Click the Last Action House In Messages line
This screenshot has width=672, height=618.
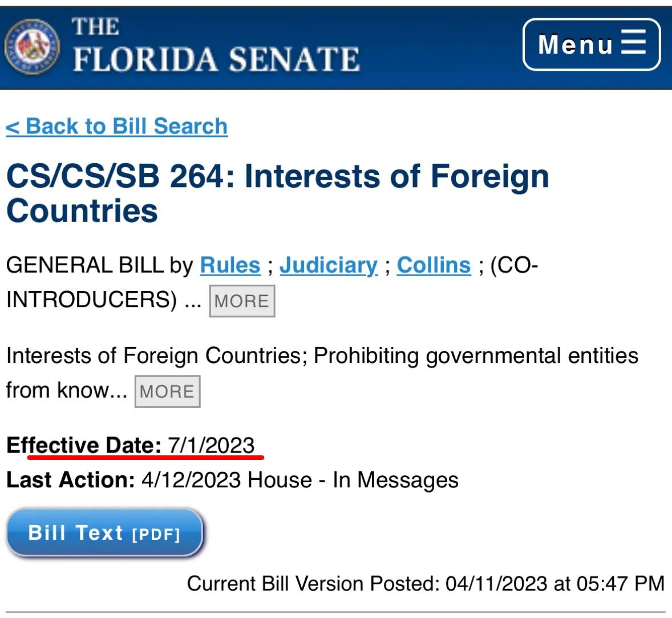point(232,480)
